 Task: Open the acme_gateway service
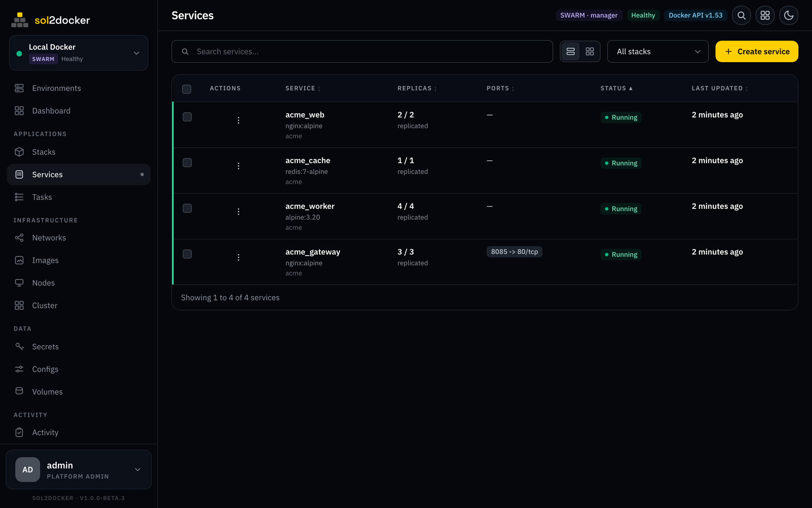click(x=313, y=252)
